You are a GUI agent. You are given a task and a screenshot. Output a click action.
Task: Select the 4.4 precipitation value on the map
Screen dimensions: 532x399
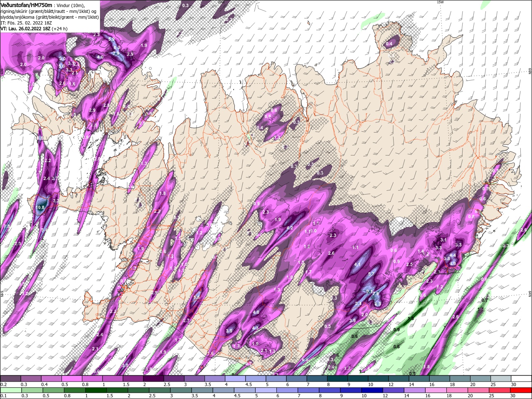tap(453, 255)
